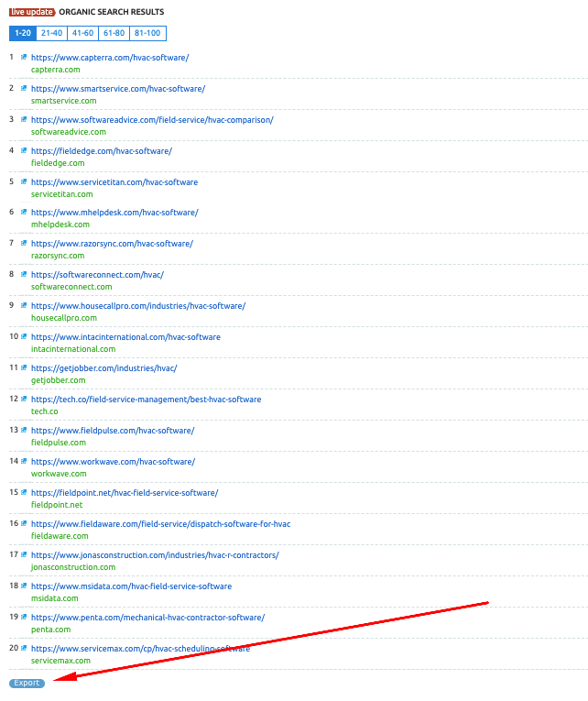Open the capterra.com hvac-software URL

coord(110,58)
